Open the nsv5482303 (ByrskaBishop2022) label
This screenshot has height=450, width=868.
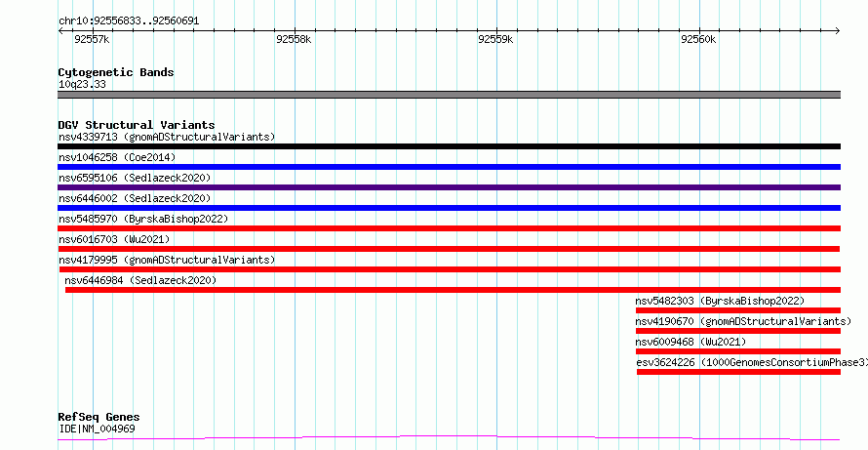(x=720, y=301)
